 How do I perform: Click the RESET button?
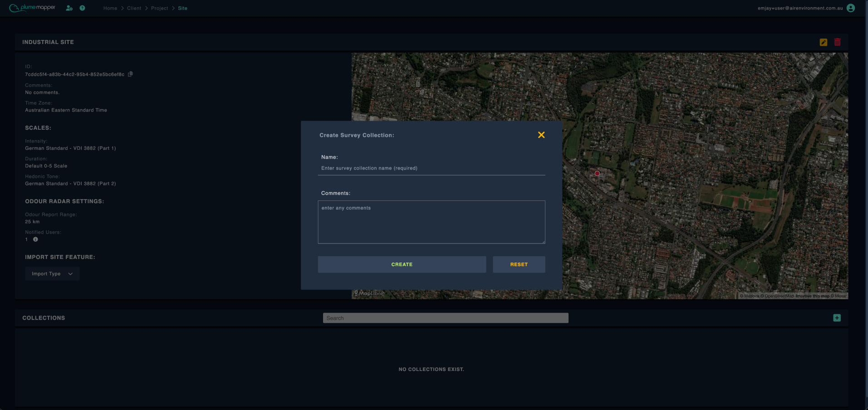(519, 264)
